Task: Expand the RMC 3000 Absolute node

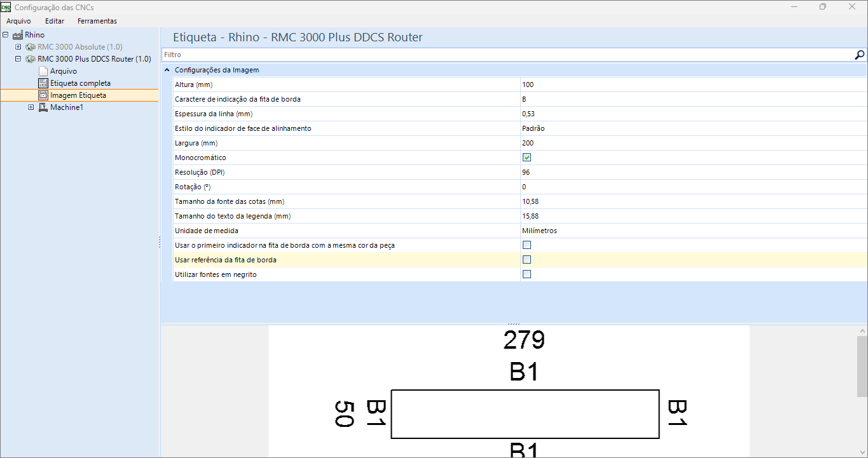Action: [18, 47]
